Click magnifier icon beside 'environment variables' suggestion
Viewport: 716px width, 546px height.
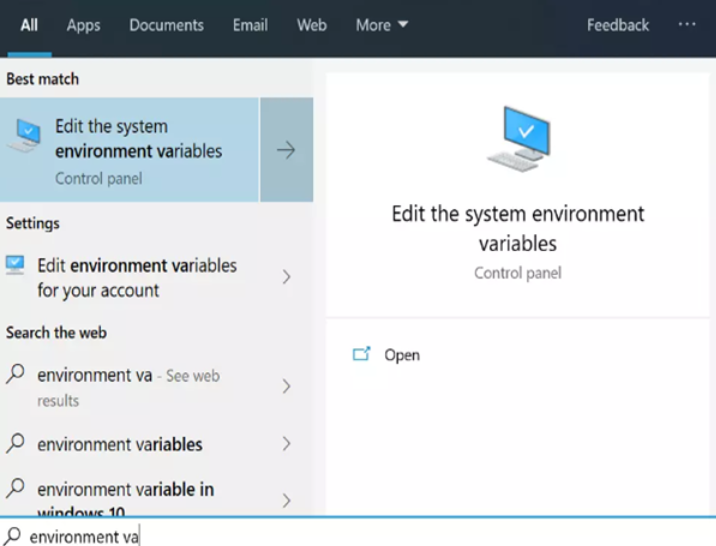pos(15,443)
